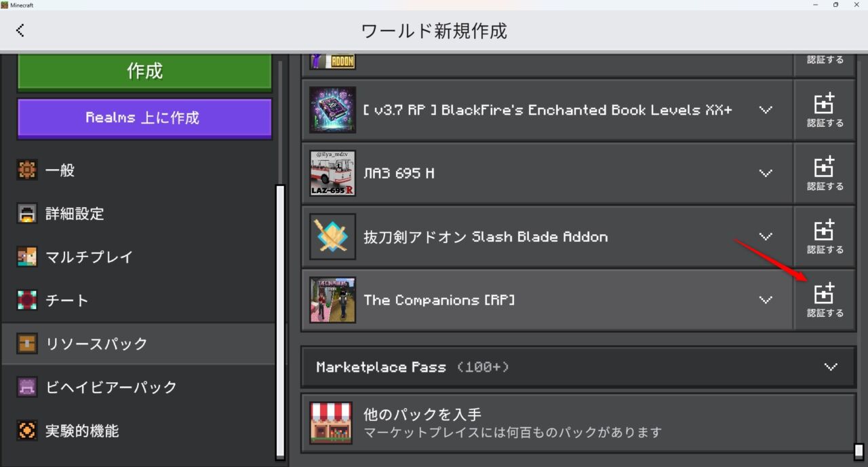The image size is (868, 467).
Task: Go back using the top-left arrow
Action: point(20,30)
